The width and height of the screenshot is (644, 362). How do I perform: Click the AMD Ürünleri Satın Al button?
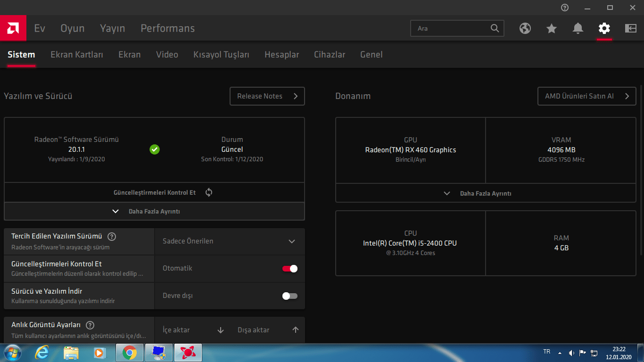[x=587, y=96]
